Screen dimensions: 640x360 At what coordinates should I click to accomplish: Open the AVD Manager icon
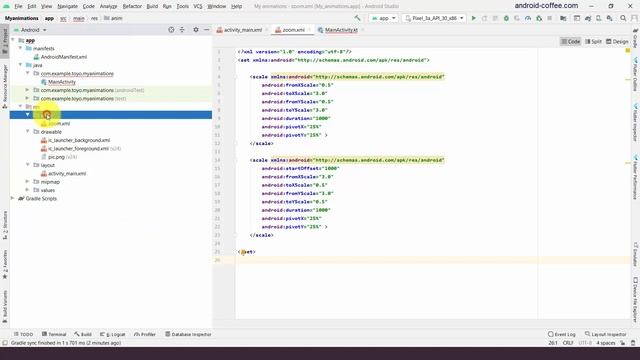click(x=598, y=18)
